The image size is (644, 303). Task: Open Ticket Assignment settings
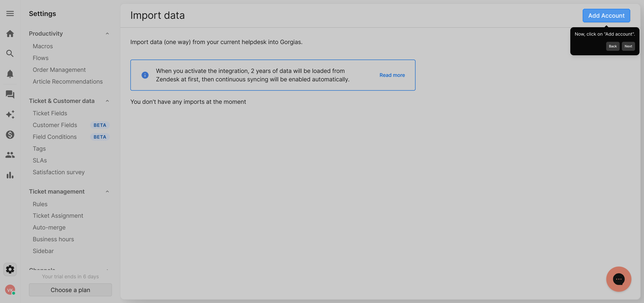(x=58, y=216)
